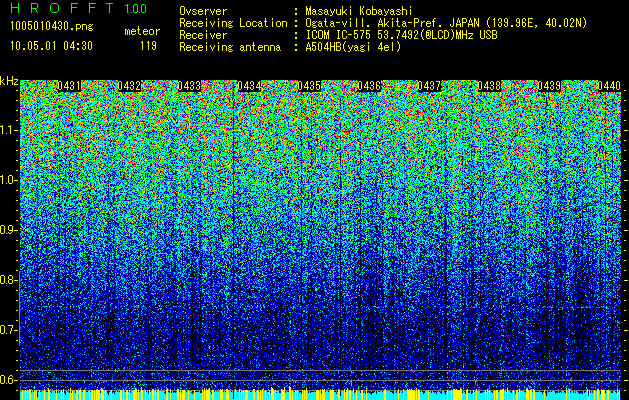Click the yellow-cyan signal level bar strip
Image resolution: width=629 pixels, height=400 pixels.
pos(321,394)
